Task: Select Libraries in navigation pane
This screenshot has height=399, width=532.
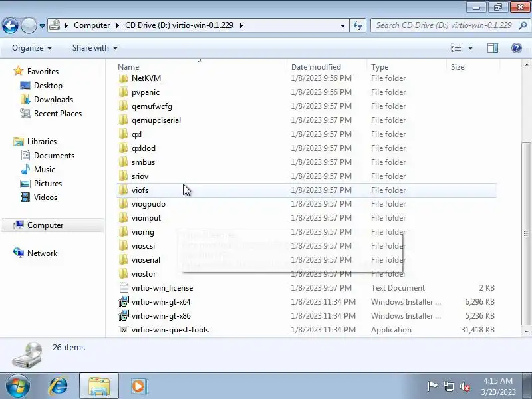Action: (42, 141)
